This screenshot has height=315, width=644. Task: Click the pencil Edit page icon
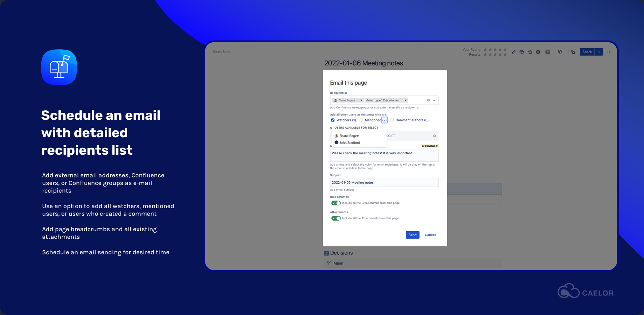coord(513,52)
